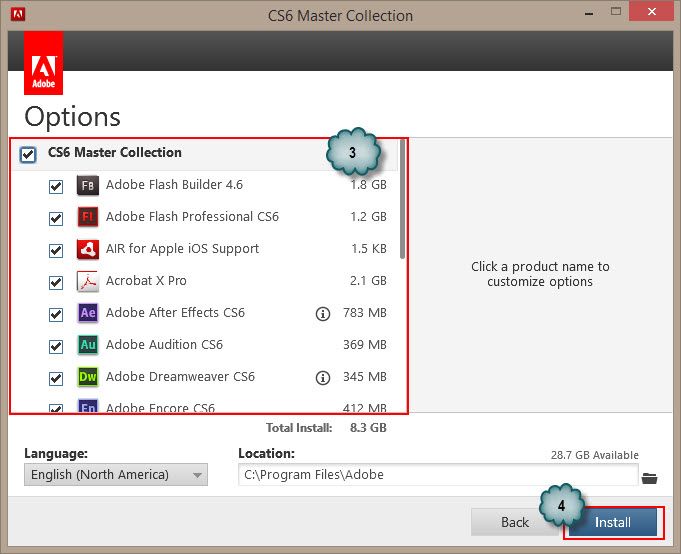Click the Install button
Screen dimensions: 681x554
pos(613,522)
